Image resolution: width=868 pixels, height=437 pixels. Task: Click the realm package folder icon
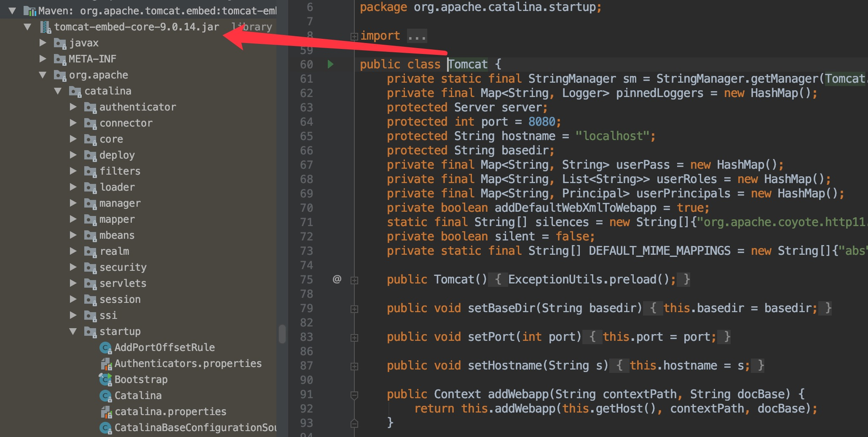coord(91,251)
